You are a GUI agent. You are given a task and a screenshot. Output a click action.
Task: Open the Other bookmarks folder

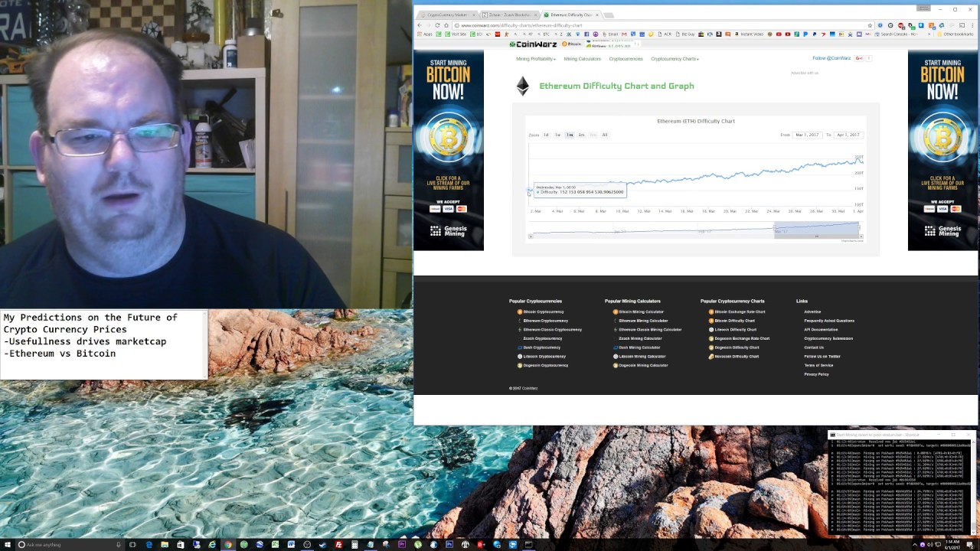pos(955,34)
